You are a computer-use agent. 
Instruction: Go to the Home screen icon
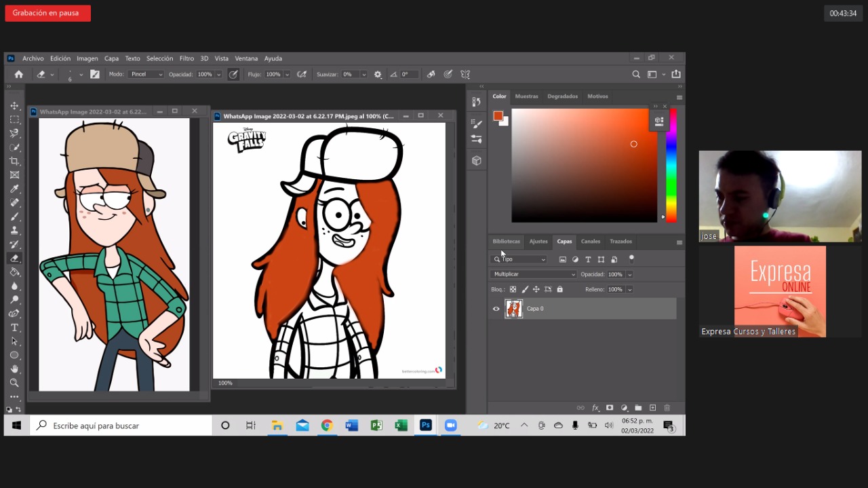point(19,75)
